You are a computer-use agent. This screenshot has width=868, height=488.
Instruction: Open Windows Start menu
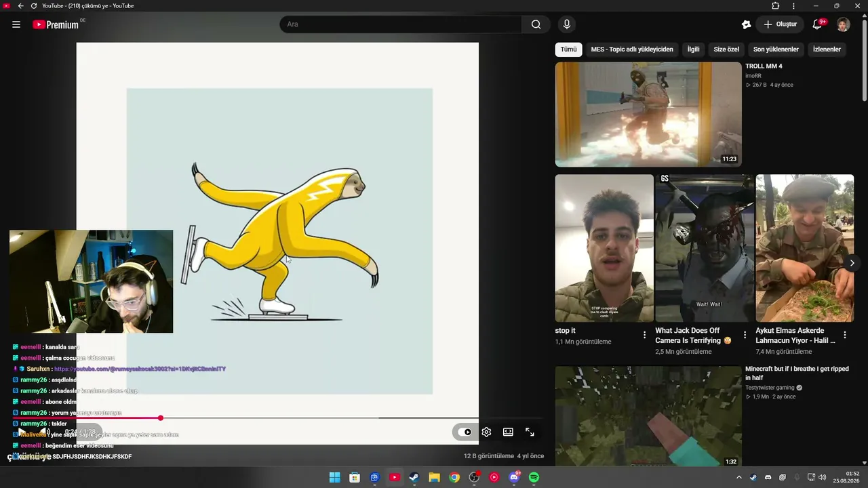(335, 477)
